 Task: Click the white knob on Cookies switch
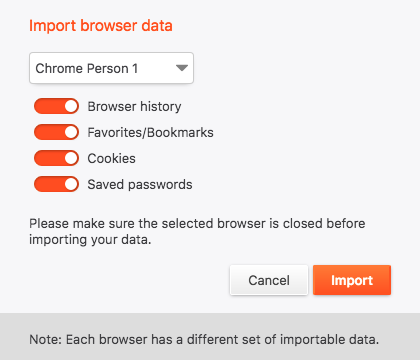pyautogui.click(x=71, y=158)
